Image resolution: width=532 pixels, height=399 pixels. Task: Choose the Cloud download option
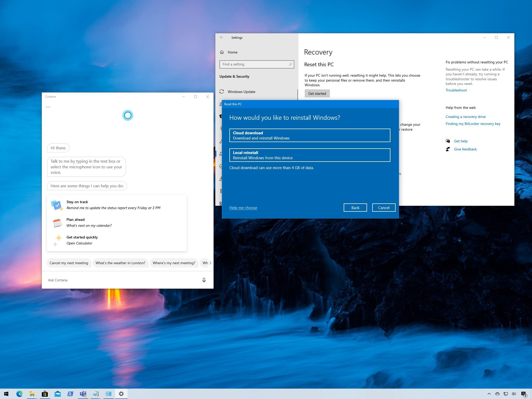(x=310, y=135)
